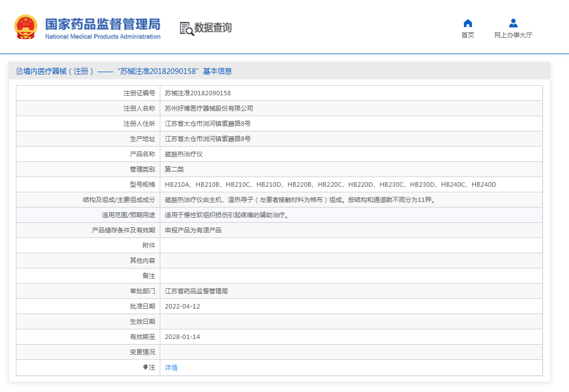This screenshot has height=392, width=569.
Task: Click the 产品储存条件及有效期 label
Action: pyautogui.click(x=124, y=230)
